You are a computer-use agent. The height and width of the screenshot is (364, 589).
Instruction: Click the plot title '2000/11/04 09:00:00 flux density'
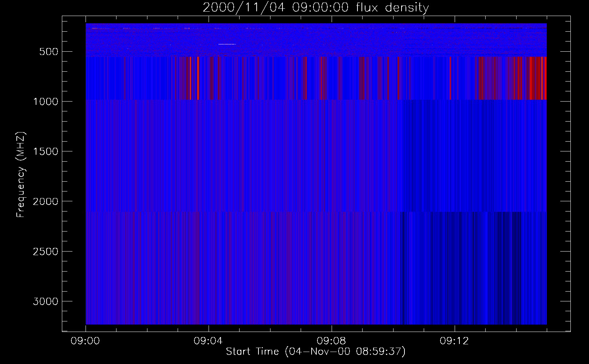(316, 8)
